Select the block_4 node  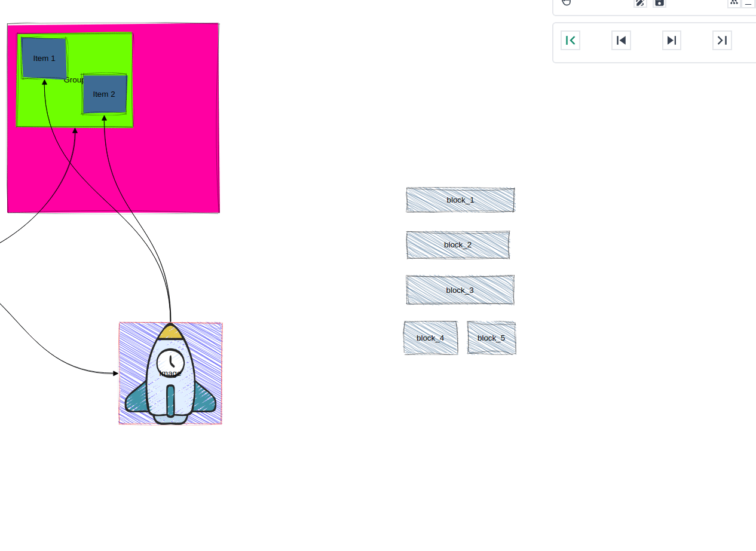[x=430, y=338]
